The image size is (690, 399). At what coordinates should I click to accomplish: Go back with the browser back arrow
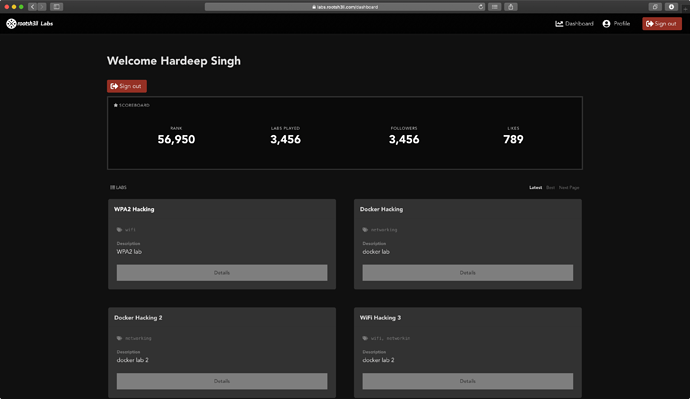click(32, 7)
